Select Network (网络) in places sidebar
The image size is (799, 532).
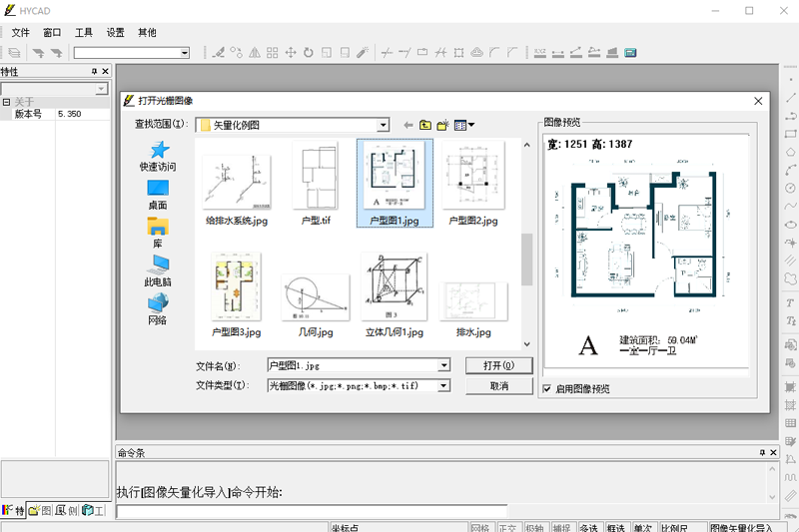click(158, 308)
